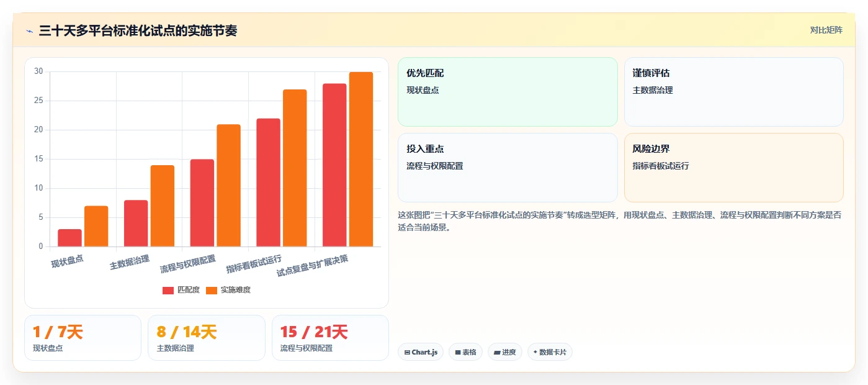This screenshot has width=868, height=385.
Task: Click the orange 实施难度 bar for 主数据治理
Action: pos(163,206)
